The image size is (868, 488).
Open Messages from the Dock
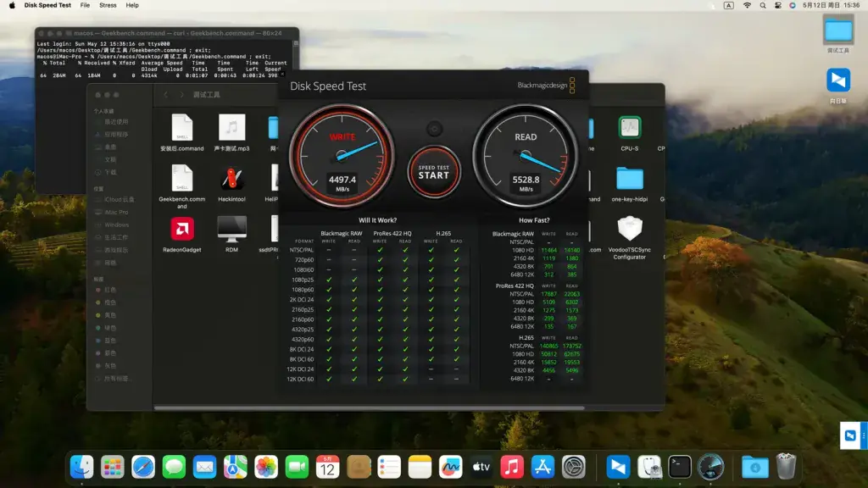tap(174, 468)
